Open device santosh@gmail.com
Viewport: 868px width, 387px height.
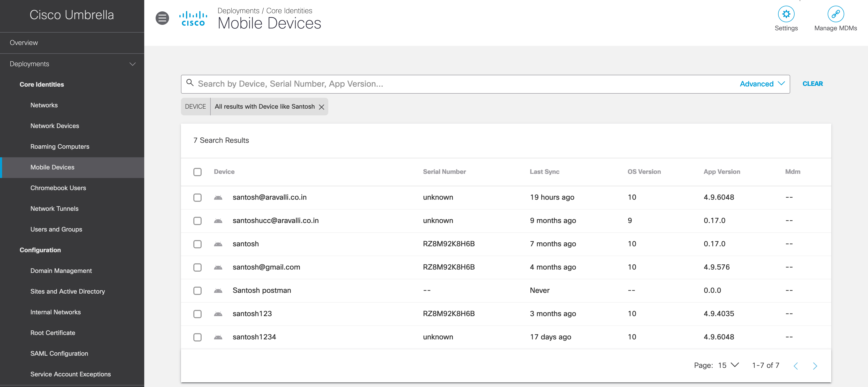tap(266, 267)
